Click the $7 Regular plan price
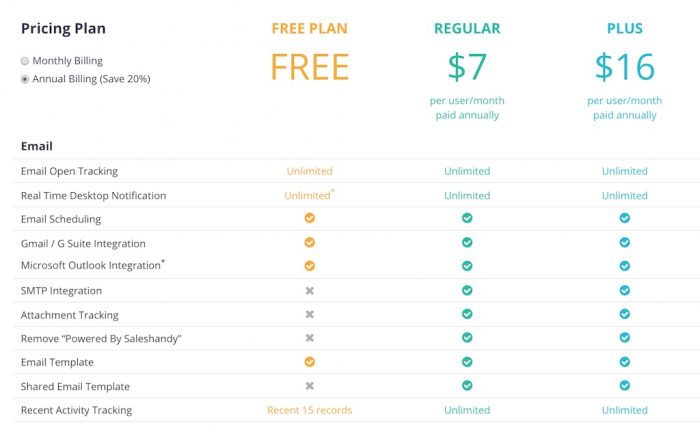700x440 pixels. [467, 67]
